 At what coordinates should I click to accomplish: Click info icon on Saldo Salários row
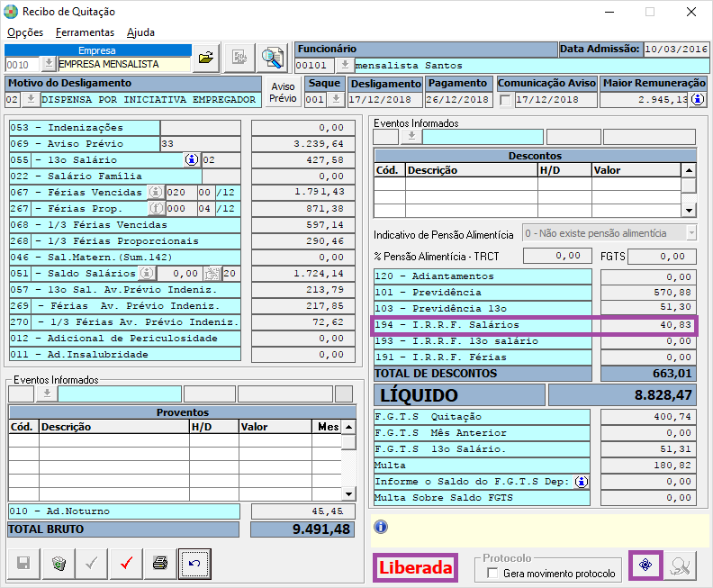point(147,274)
